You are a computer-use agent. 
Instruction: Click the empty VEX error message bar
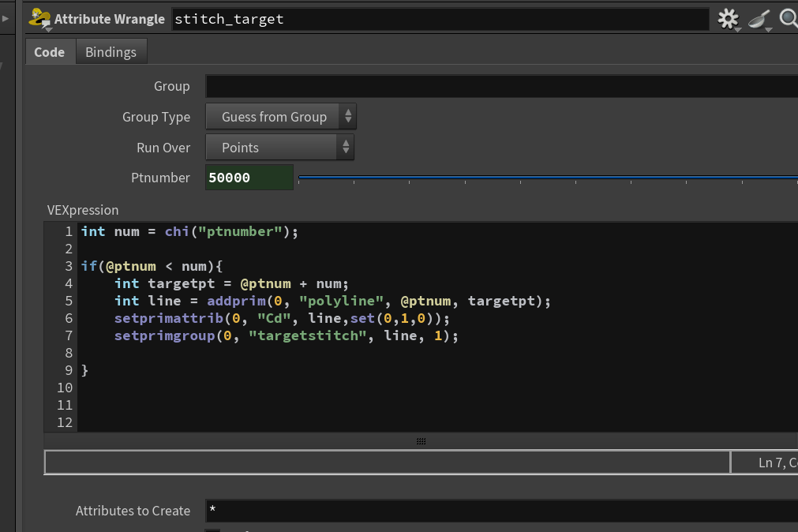click(388, 463)
